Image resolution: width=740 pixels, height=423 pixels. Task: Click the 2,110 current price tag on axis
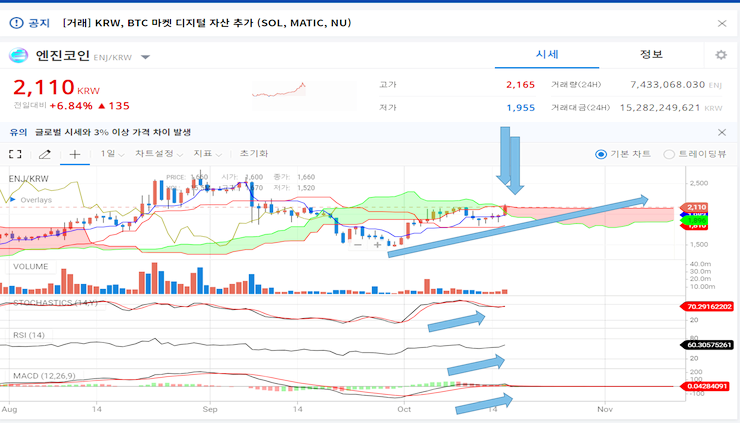[x=693, y=207]
